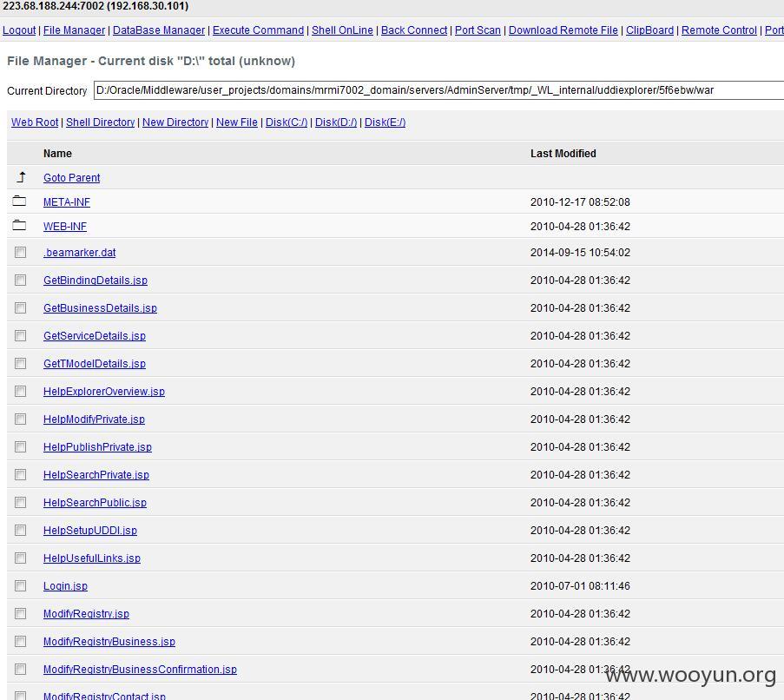Check the HelpSearchPrivate.jsp checkbox
The image size is (784, 700).
pos(21,474)
